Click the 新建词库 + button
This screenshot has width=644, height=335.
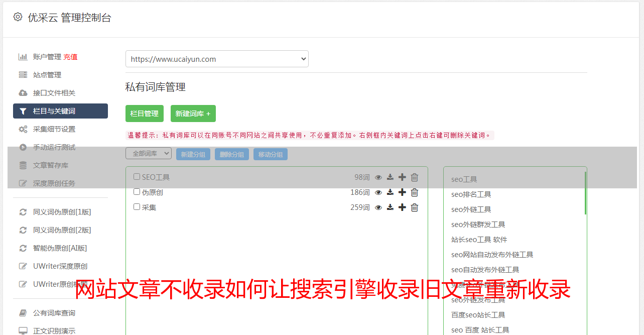(x=193, y=114)
